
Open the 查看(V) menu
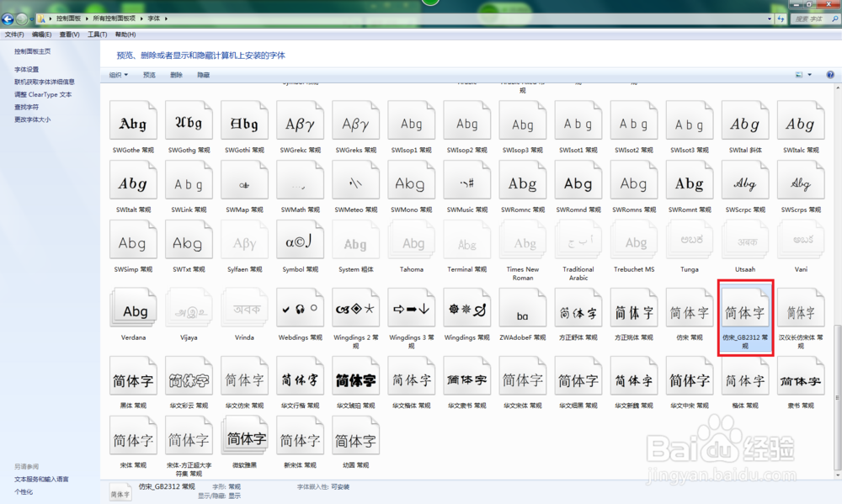point(69,34)
